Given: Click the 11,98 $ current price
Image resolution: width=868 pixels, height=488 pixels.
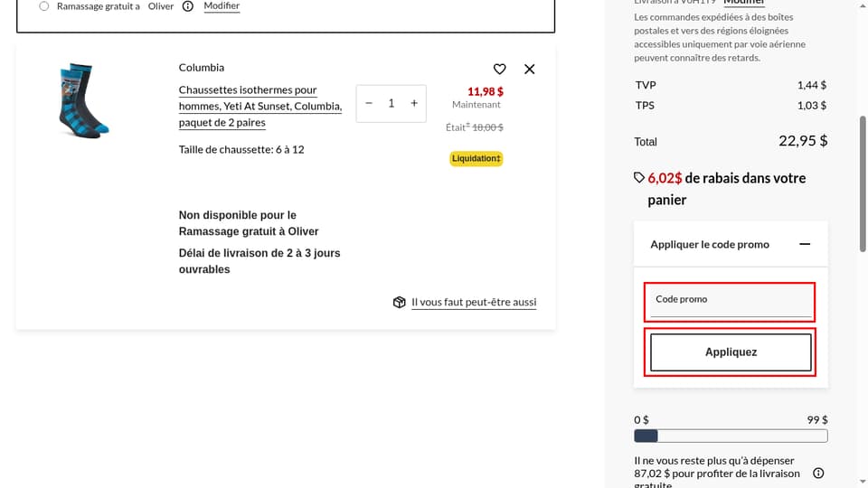Looking at the screenshot, I should coord(486,92).
